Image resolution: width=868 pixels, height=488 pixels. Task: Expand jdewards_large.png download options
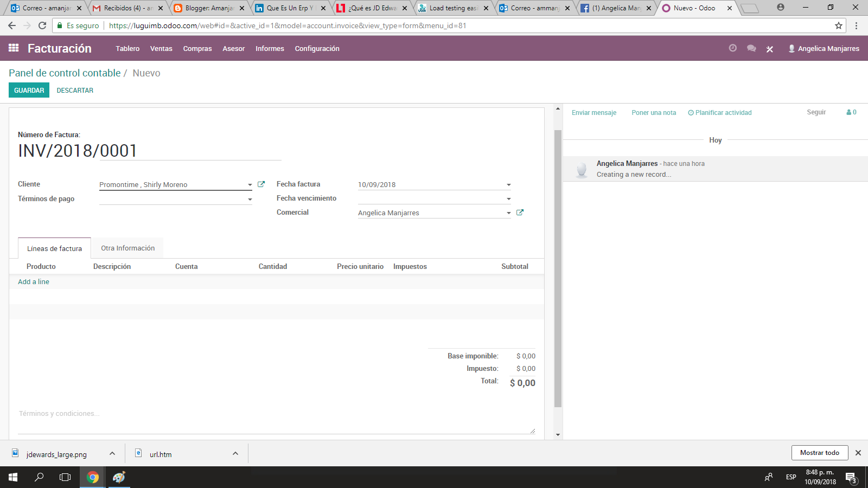point(112,453)
